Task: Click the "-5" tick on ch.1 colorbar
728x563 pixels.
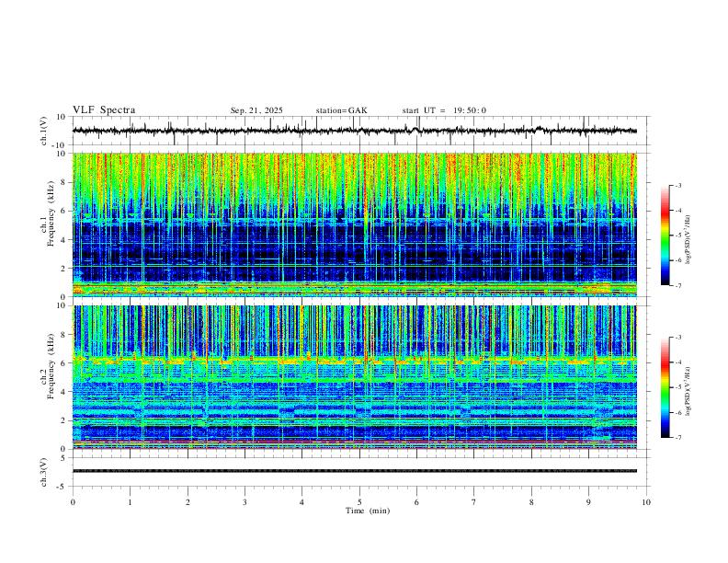Action: click(678, 236)
